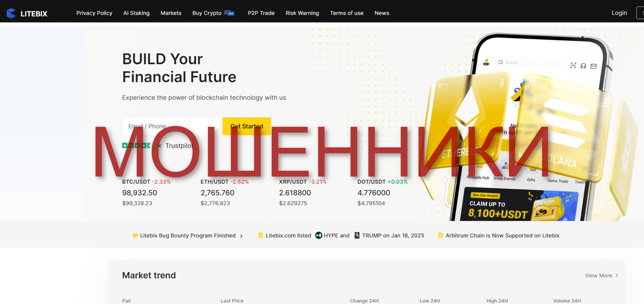Click the TRUMP coin icon
This screenshot has height=304, width=644.
[357, 235]
